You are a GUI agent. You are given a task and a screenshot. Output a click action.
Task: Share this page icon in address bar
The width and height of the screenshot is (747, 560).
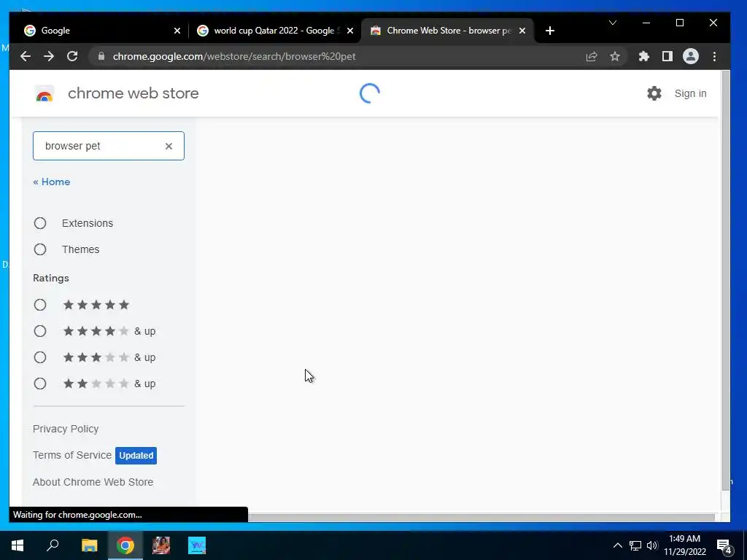point(591,56)
